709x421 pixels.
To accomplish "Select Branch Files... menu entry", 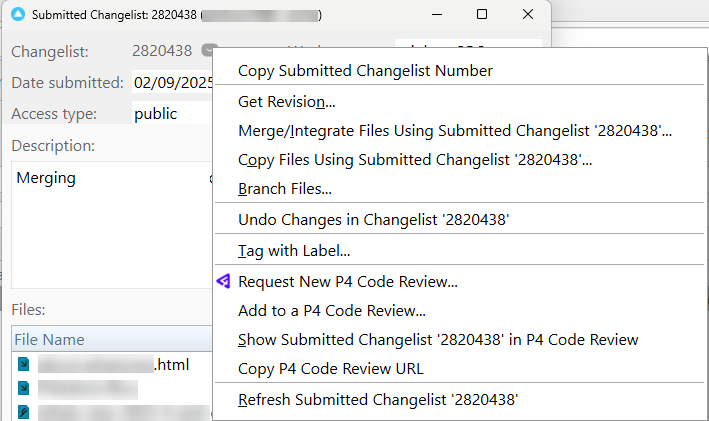I will pyautogui.click(x=284, y=188).
